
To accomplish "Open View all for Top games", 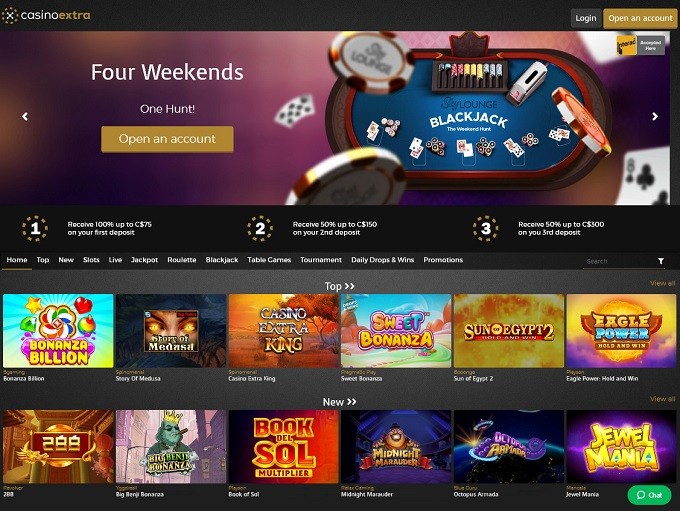I will 662,283.
